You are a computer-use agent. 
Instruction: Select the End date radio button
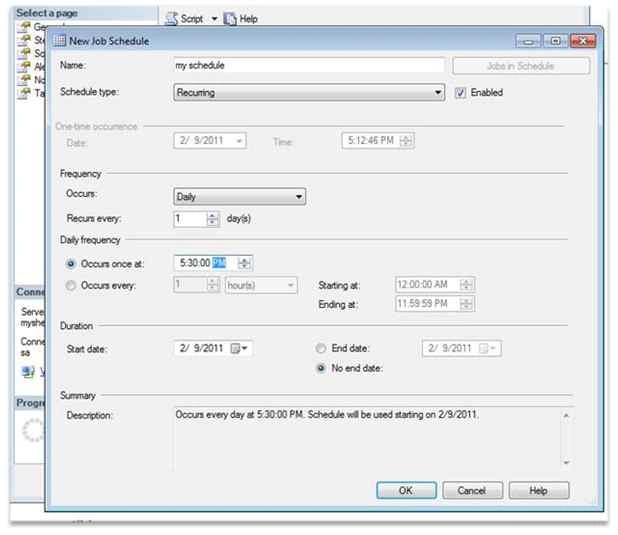pos(321,348)
